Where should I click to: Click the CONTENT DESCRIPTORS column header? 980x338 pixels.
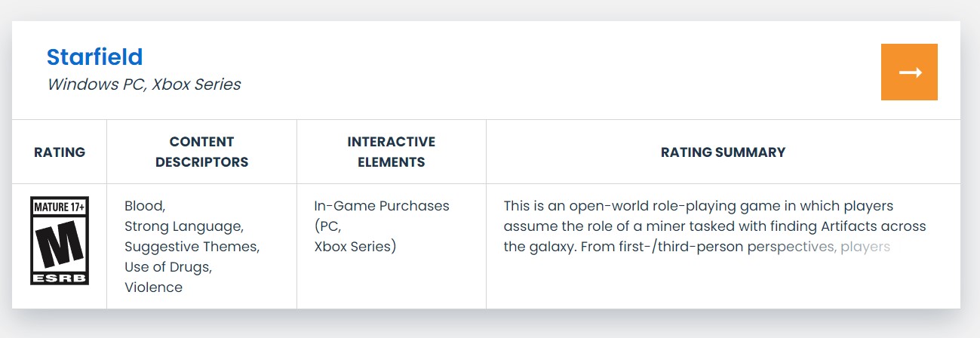[201, 152]
